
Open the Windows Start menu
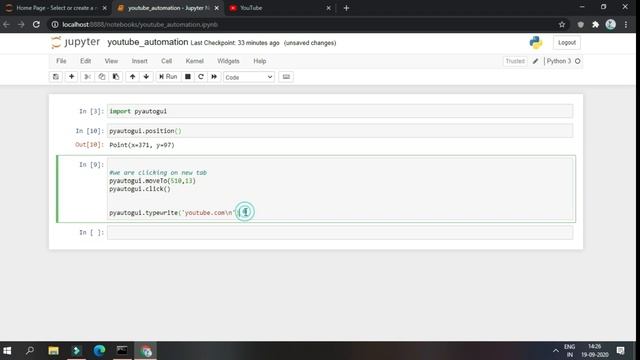click(x=7, y=351)
